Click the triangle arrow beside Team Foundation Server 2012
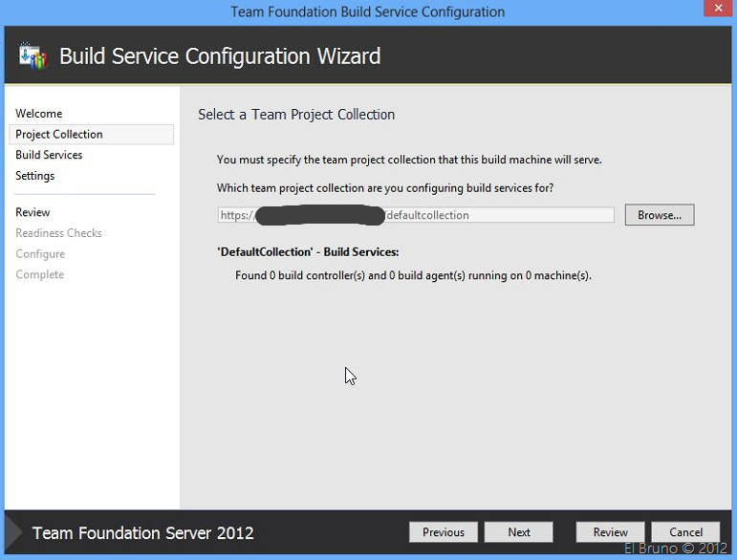The width and height of the screenshot is (737, 560). (14, 532)
